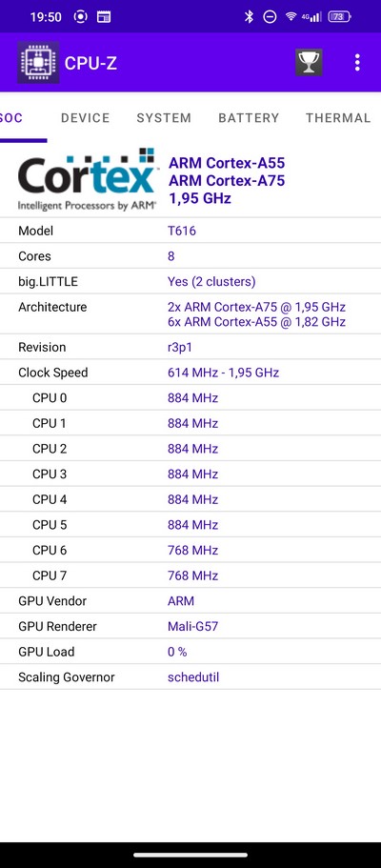This screenshot has width=381, height=868.
Task: Tap the calendar notification icon
Action: [104, 16]
